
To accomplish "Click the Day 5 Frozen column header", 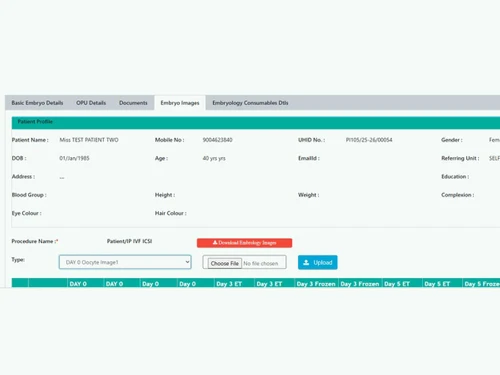I will tap(482, 284).
